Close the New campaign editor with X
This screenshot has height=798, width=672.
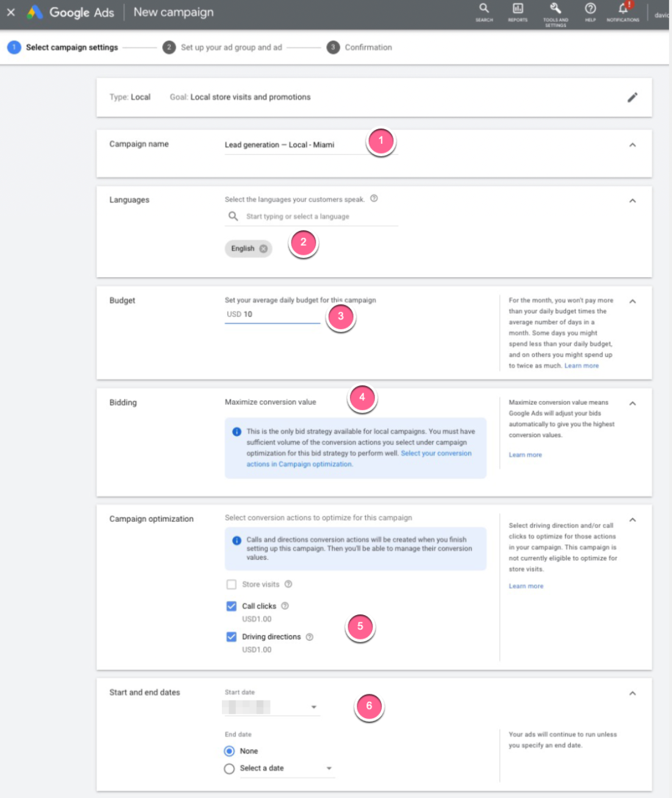(x=11, y=12)
